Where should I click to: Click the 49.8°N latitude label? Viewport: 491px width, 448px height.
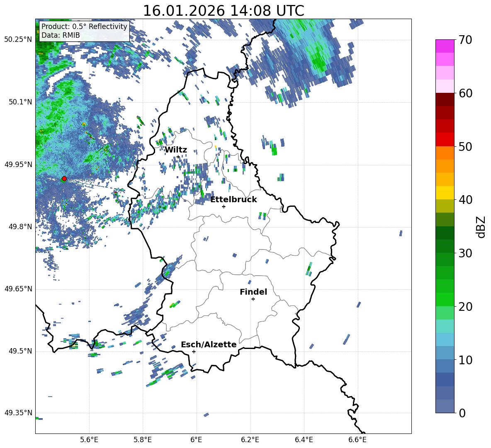(20, 227)
